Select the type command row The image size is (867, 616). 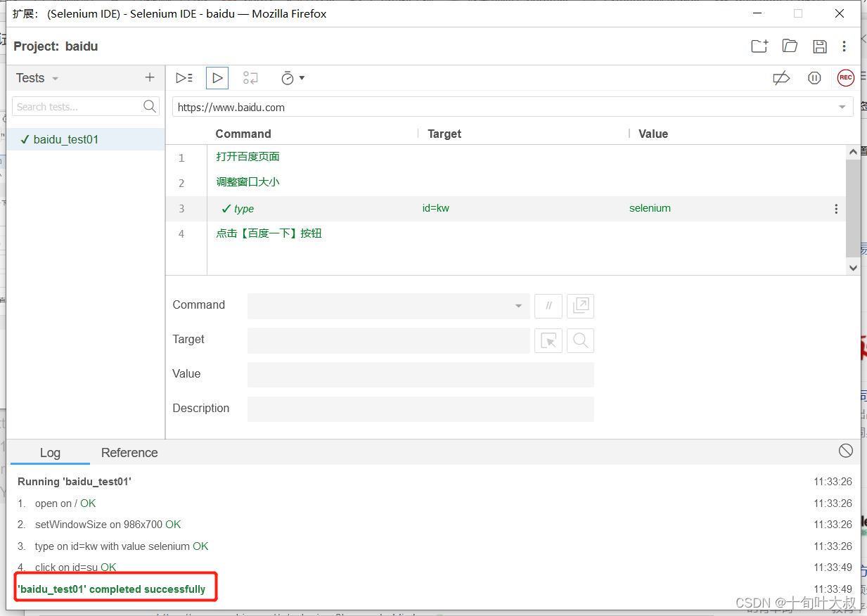506,208
